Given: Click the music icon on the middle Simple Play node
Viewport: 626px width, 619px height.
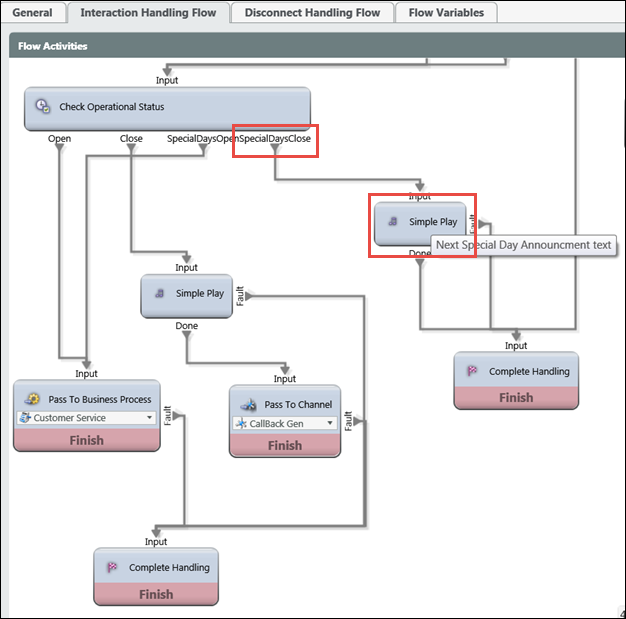Looking at the screenshot, I should point(160,294).
